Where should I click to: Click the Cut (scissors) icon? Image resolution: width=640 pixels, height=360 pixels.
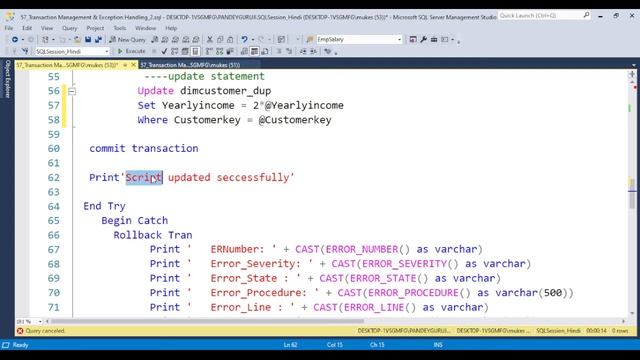pos(210,40)
